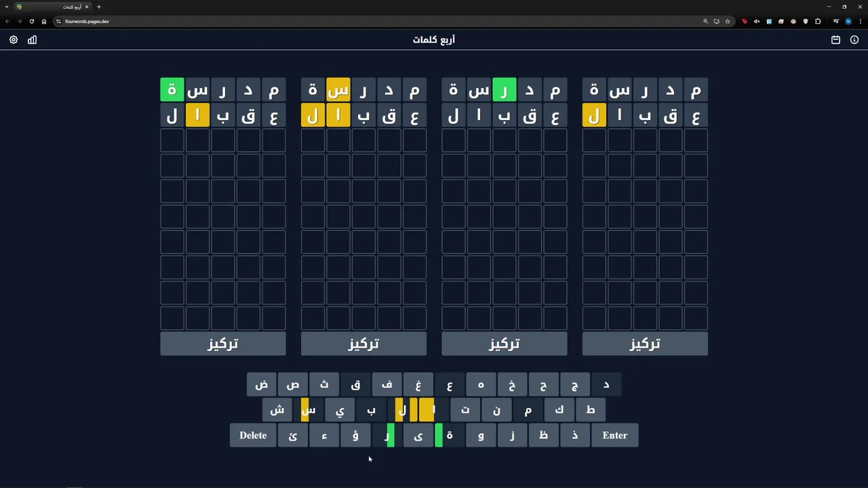Tap the ص key on the keyboard

click(293, 384)
